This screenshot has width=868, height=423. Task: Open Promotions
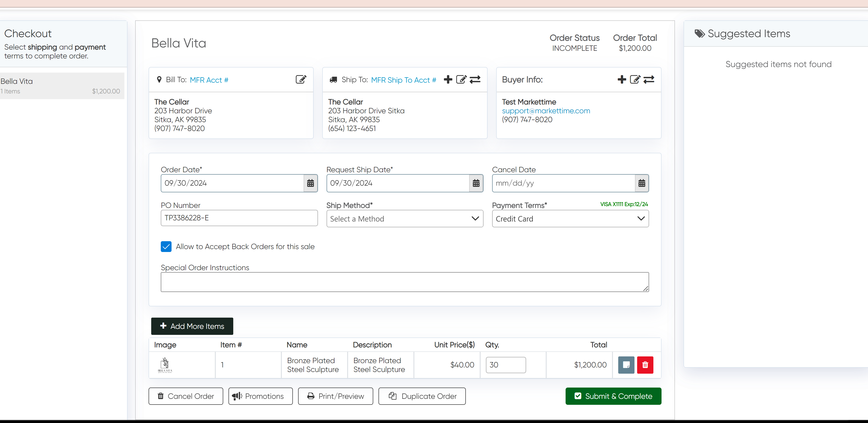point(261,396)
